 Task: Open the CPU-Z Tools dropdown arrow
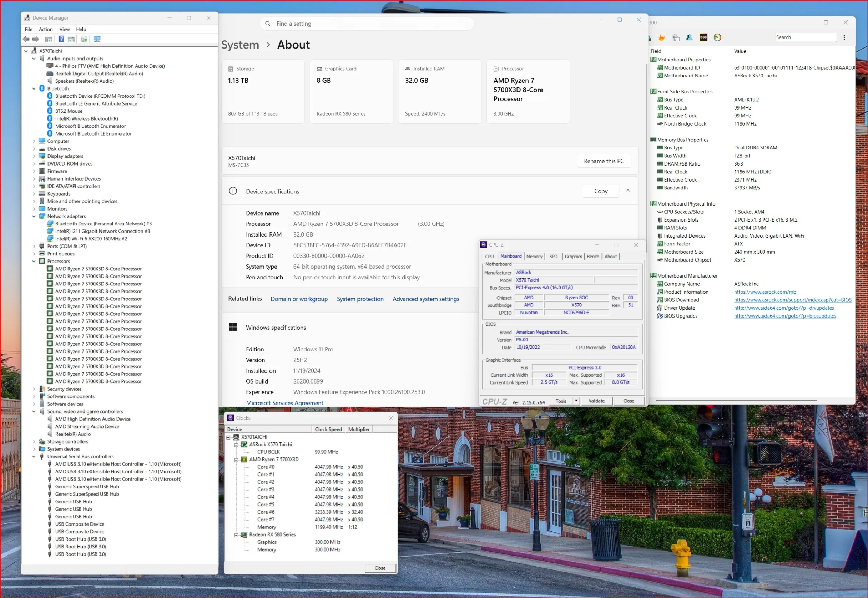tap(576, 401)
